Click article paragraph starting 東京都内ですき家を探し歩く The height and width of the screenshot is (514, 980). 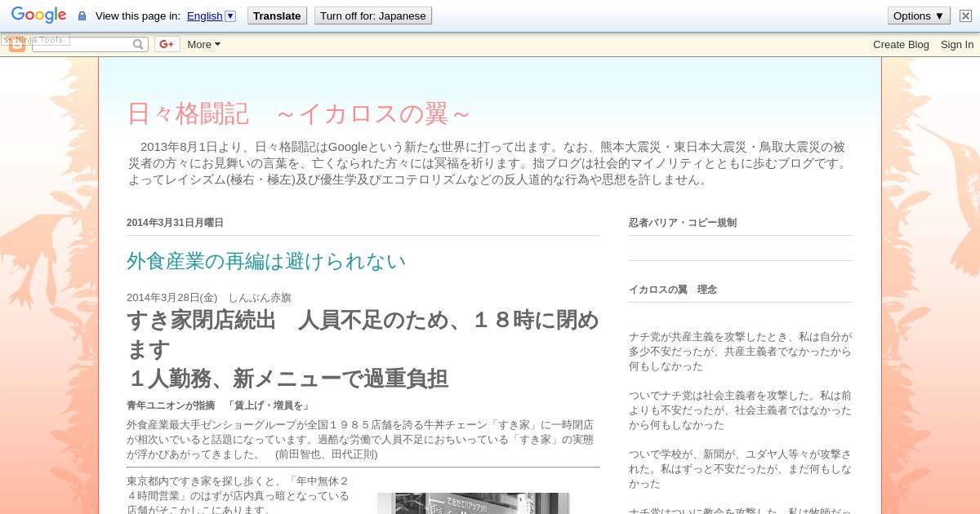click(x=239, y=495)
